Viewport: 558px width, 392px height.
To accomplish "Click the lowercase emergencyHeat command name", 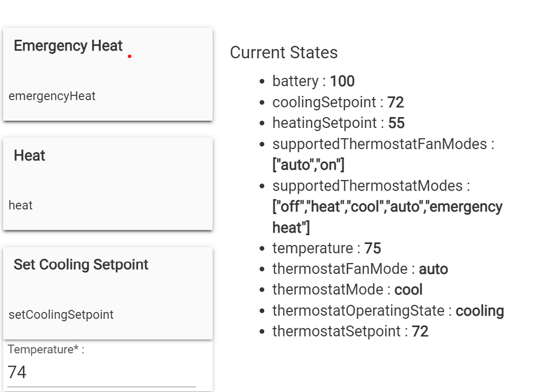I will click(52, 96).
